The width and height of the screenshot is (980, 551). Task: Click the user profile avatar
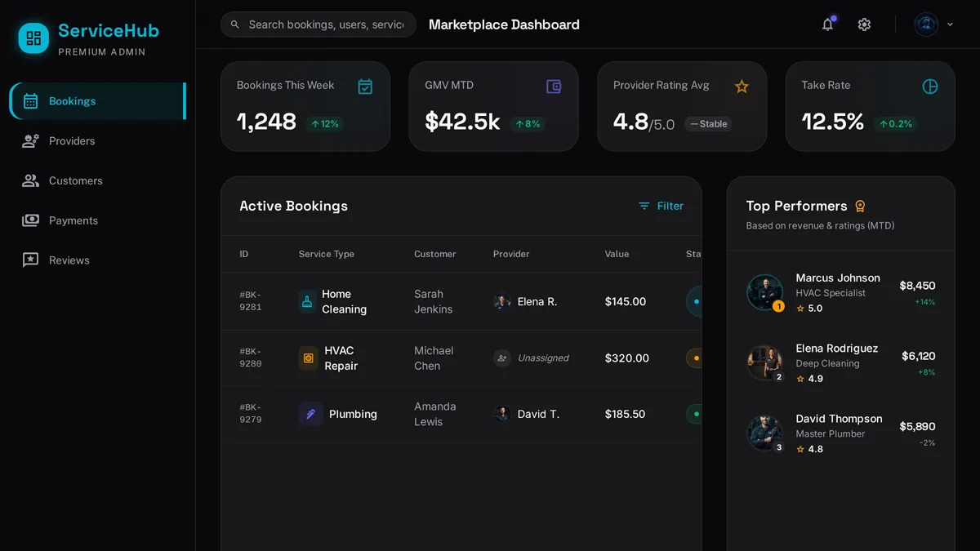click(x=926, y=24)
